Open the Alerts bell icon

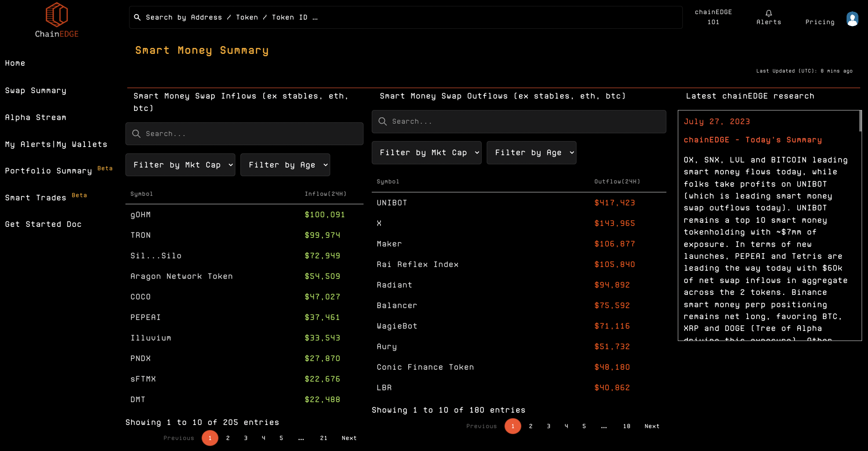pos(769,13)
